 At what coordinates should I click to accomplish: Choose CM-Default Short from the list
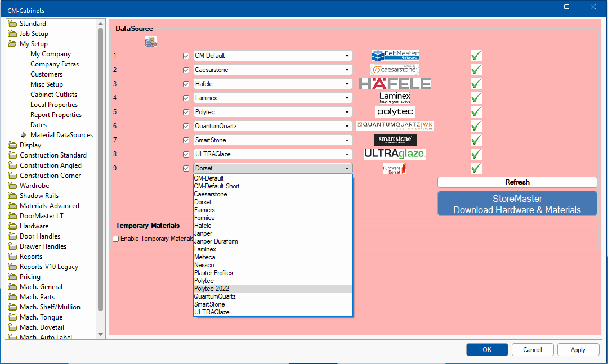[x=273, y=186]
